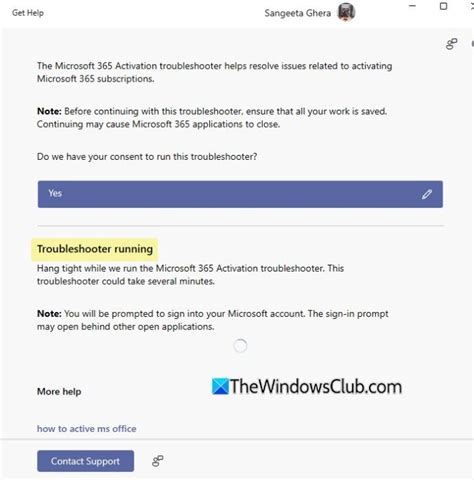Edit the Yes answer with pencil icon

[427, 194]
